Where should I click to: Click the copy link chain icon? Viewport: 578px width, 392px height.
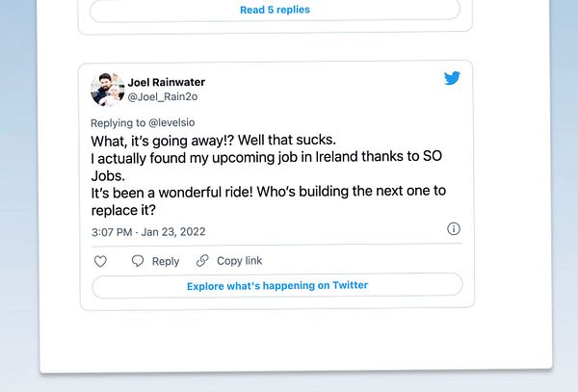coord(202,261)
